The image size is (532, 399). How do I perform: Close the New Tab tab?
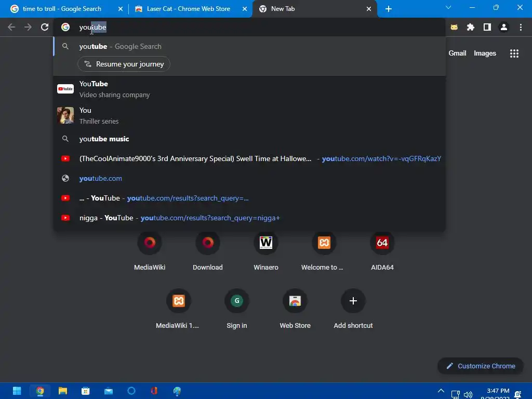point(369,9)
